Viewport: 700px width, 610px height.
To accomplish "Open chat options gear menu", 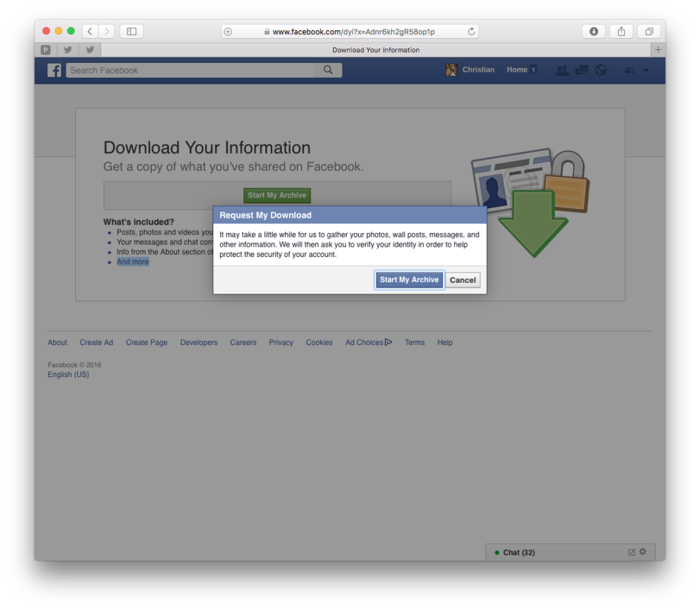I will click(x=643, y=551).
